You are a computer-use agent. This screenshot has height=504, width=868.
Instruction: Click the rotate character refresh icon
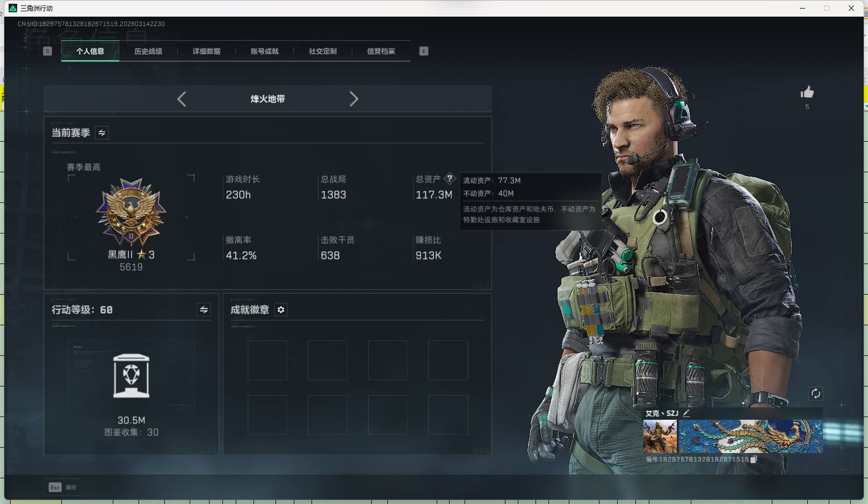tap(815, 393)
